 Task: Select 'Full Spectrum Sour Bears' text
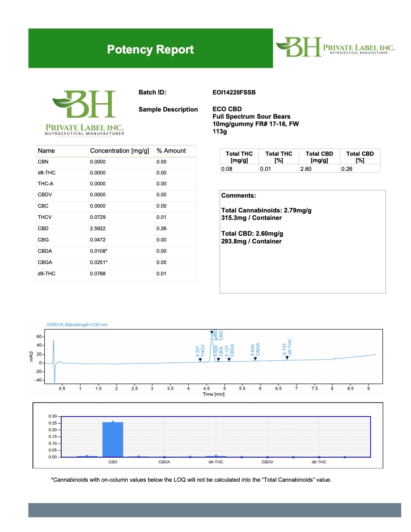click(251, 116)
